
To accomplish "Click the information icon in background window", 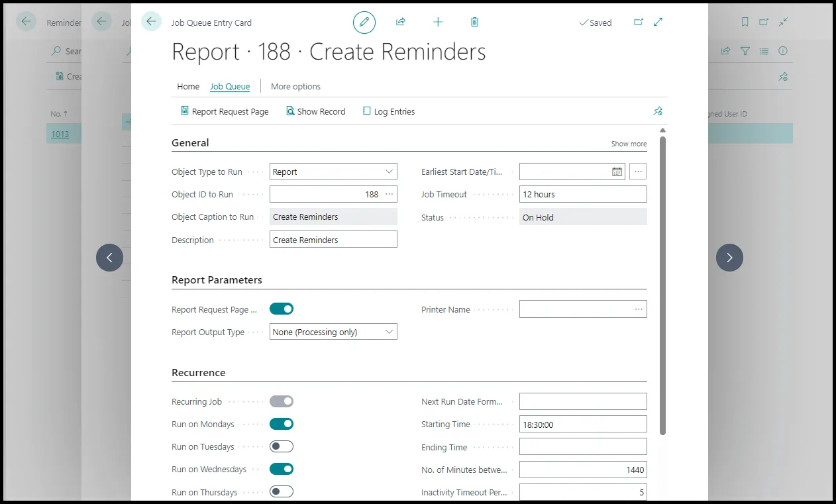I will (x=783, y=51).
